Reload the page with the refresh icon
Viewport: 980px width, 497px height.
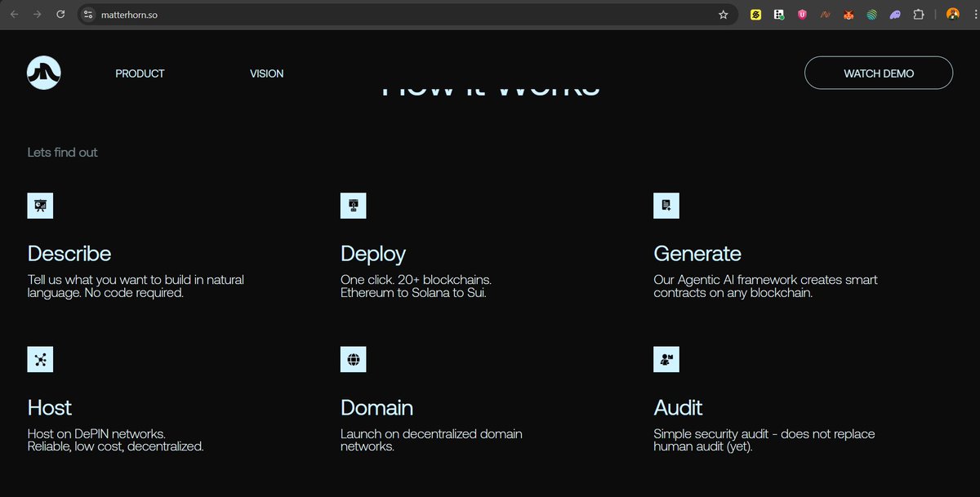coord(60,15)
